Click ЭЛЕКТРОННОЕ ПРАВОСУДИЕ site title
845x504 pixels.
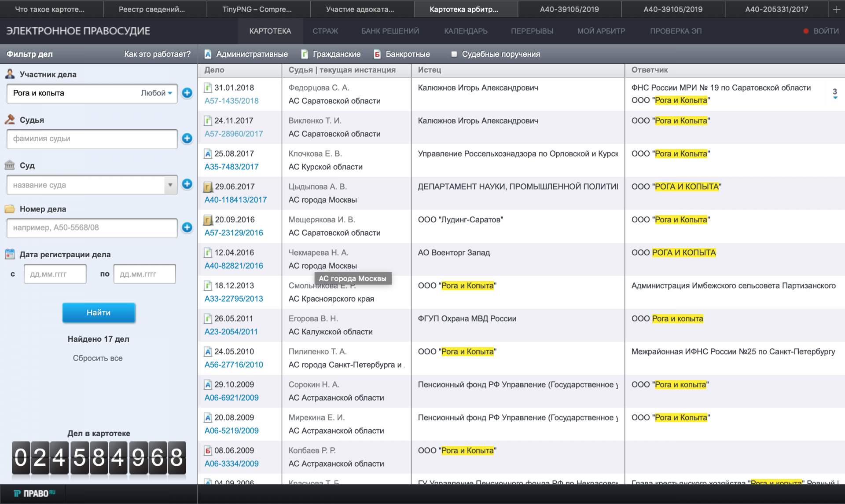tap(78, 31)
